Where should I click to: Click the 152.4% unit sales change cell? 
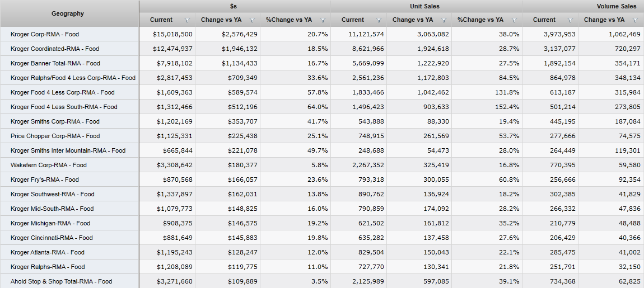(x=506, y=107)
